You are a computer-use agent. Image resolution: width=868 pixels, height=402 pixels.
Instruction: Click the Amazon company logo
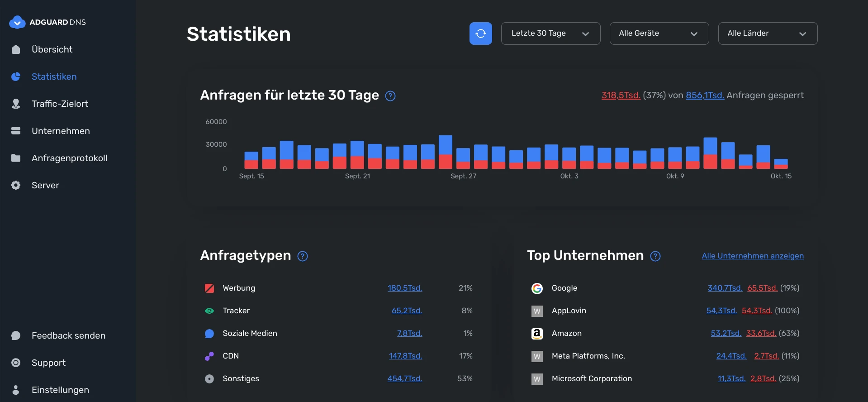[537, 334]
